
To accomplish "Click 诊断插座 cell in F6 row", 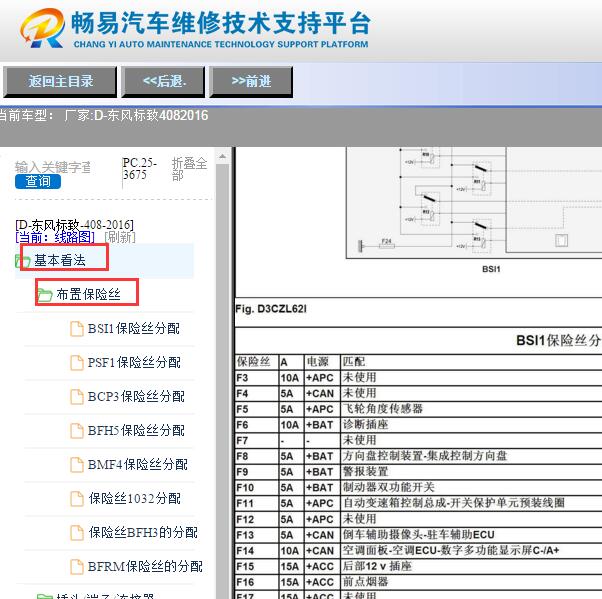I will click(366, 425).
